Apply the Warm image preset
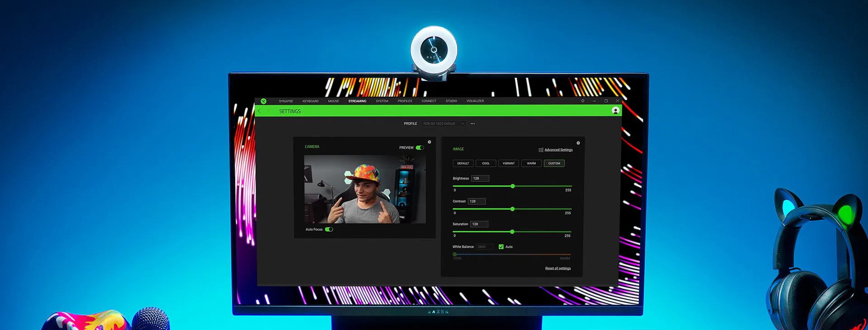This screenshot has width=868, height=330. point(531,163)
